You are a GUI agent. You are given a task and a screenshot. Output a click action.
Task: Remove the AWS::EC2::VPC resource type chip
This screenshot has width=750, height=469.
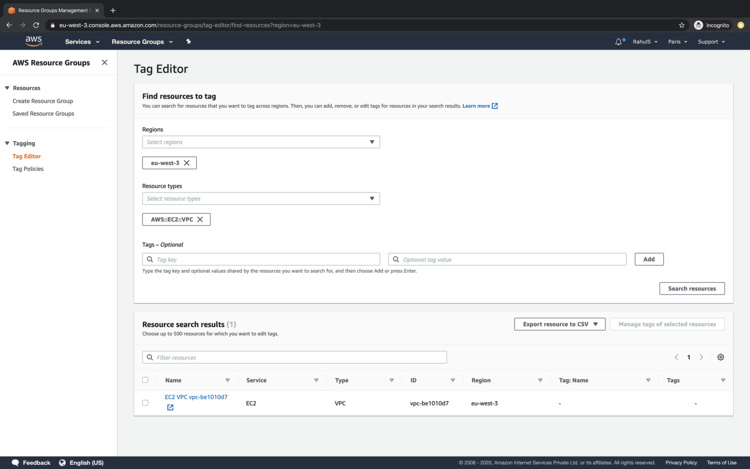[200, 220]
